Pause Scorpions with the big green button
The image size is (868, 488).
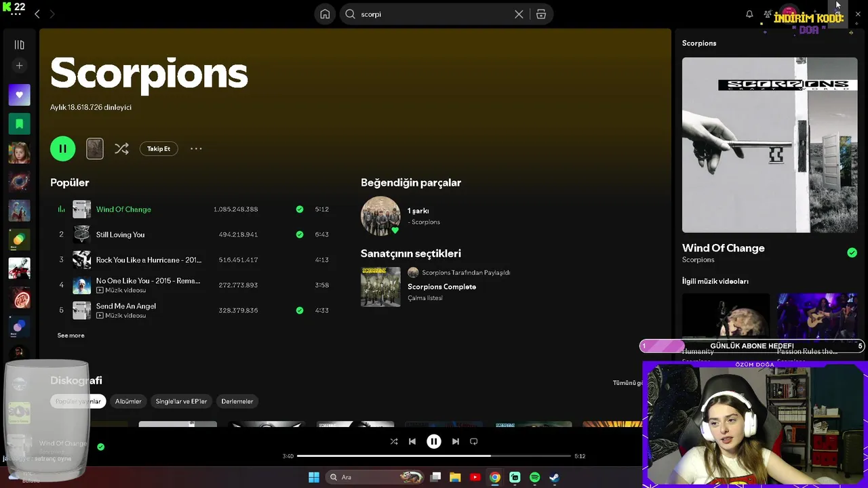pos(62,148)
